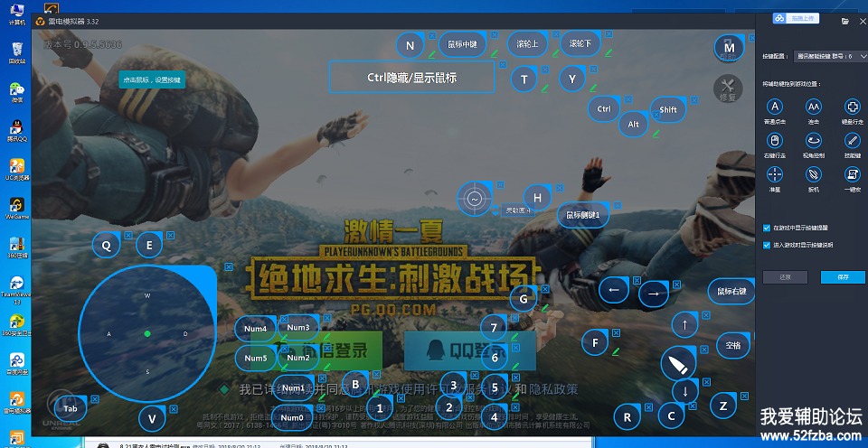Remove the R key via its x
Screen dimensions: 868x448
click(x=649, y=406)
